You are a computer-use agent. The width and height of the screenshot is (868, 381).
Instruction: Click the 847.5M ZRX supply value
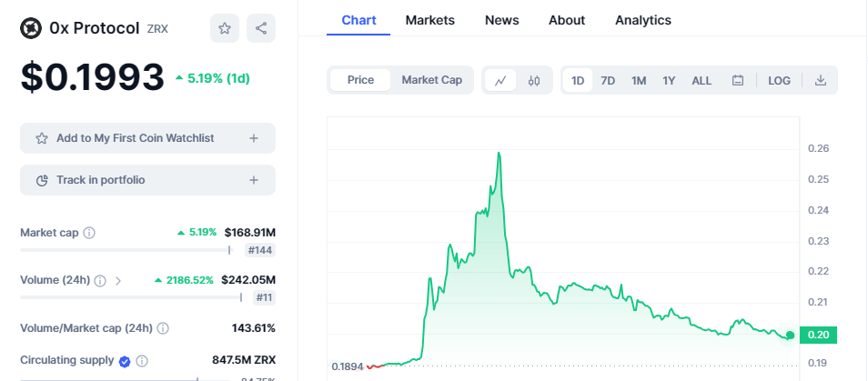pyautogui.click(x=244, y=360)
